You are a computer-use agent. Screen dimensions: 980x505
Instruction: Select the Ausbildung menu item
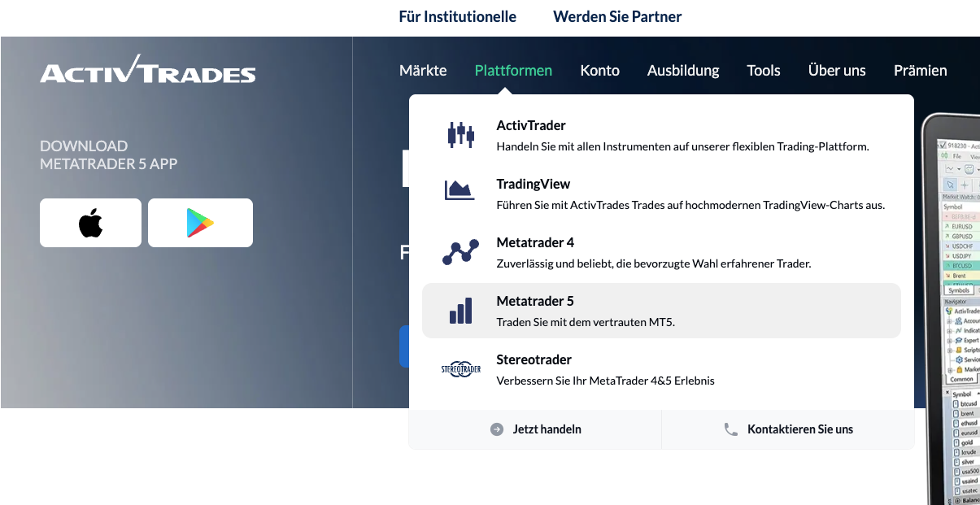click(683, 71)
